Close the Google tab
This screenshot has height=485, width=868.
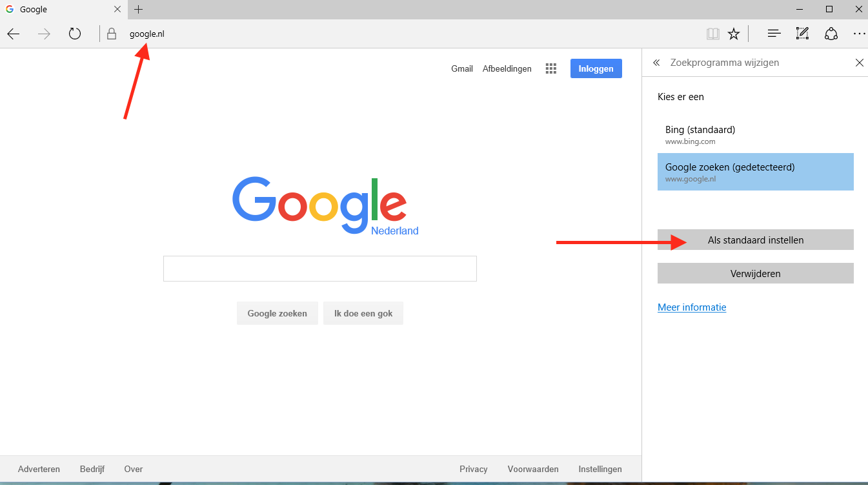click(x=117, y=10)
